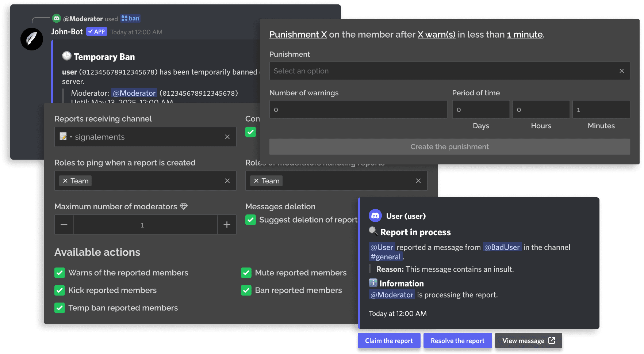Click the Discord avatar next to User (user)

(375, 216)
